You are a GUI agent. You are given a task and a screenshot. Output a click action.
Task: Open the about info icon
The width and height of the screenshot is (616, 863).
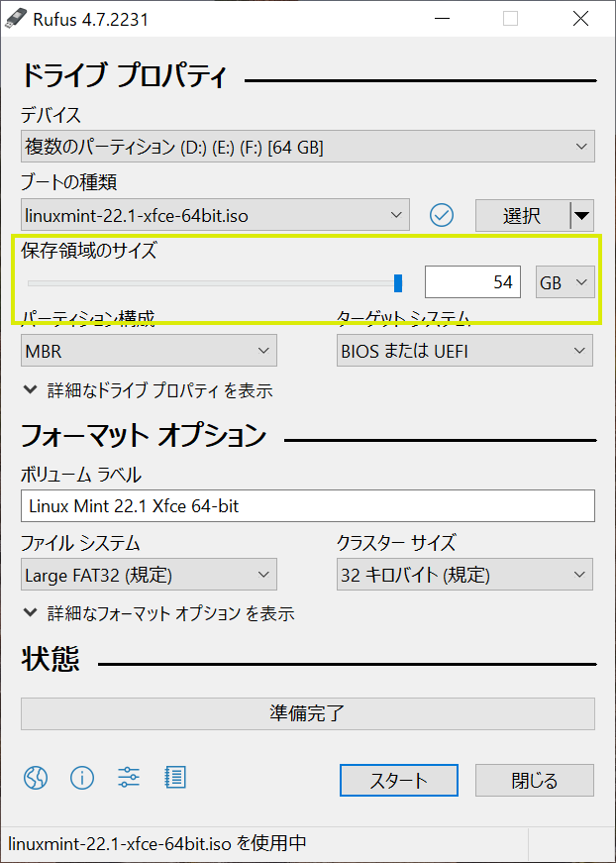point(82,778)
